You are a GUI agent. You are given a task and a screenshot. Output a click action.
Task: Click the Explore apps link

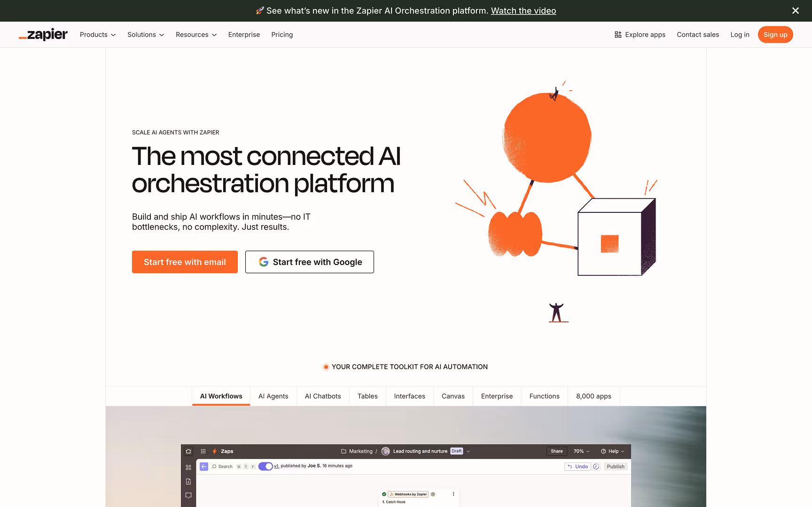[x=640, y=35]
